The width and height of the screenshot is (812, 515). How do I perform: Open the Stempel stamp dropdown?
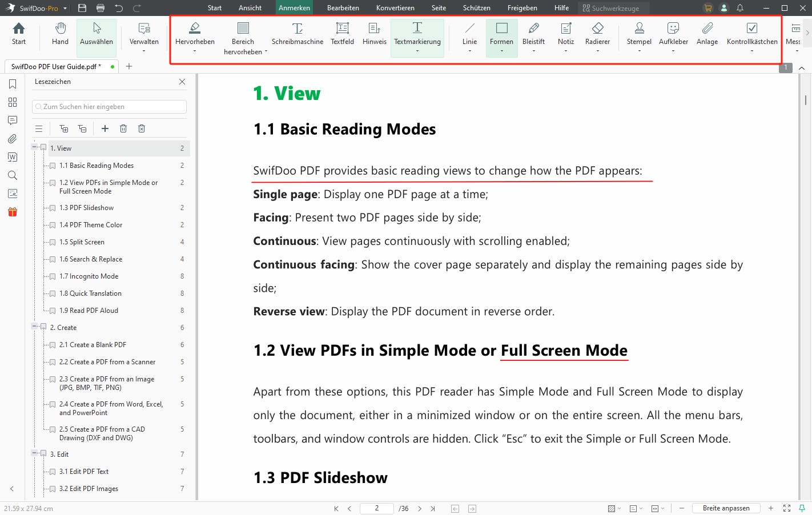pos(639,51)
